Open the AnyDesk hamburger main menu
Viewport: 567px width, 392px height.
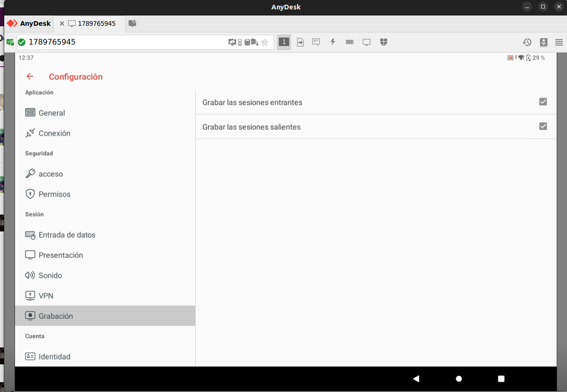(559, 42)
